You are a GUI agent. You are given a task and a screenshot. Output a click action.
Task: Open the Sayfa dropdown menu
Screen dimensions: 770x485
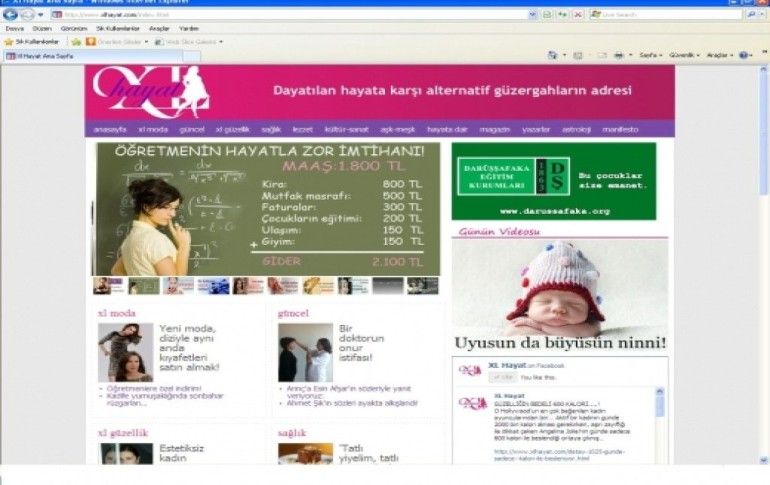pyautogui.click(x=650, y=55)
